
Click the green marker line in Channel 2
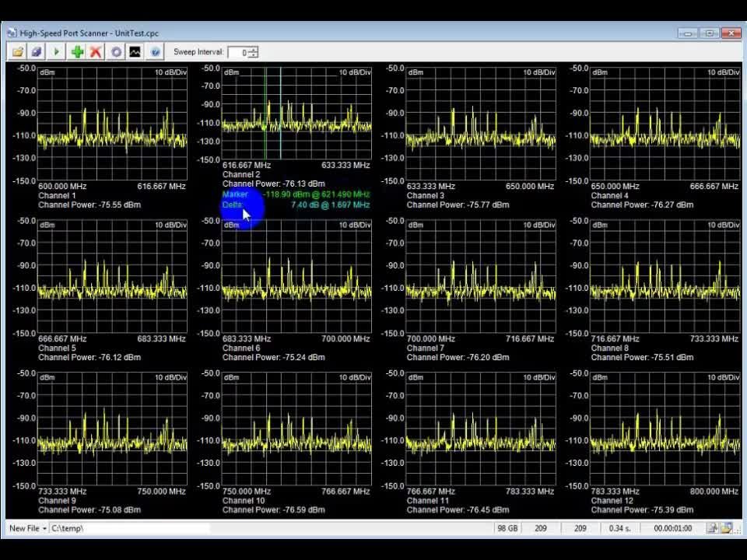(265, 114)
